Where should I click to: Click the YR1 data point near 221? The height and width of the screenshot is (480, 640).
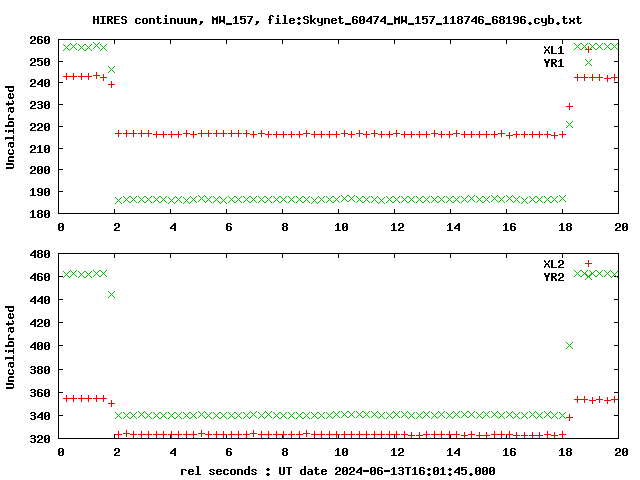tap(569, 124)
